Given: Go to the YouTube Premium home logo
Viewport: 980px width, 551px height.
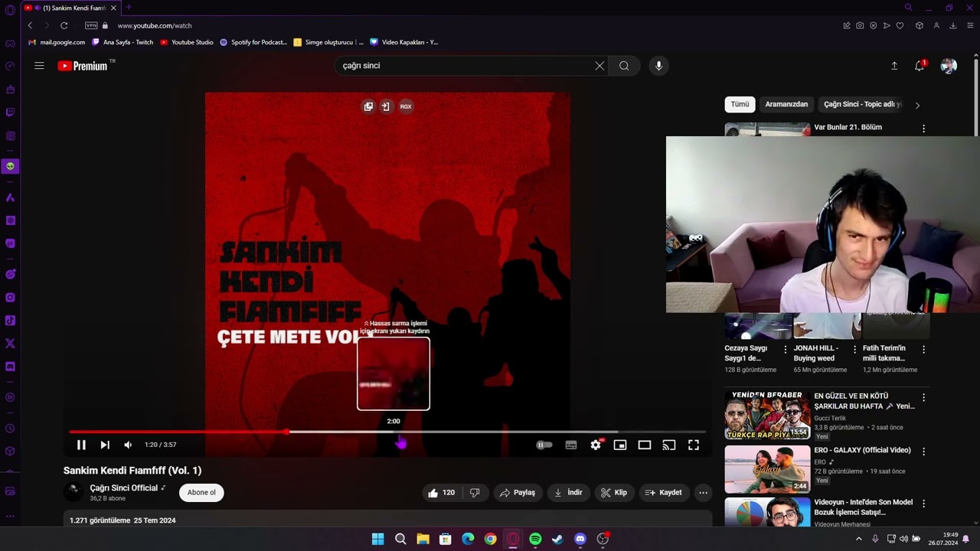Looking at the screenshot, I should point(83,66).
